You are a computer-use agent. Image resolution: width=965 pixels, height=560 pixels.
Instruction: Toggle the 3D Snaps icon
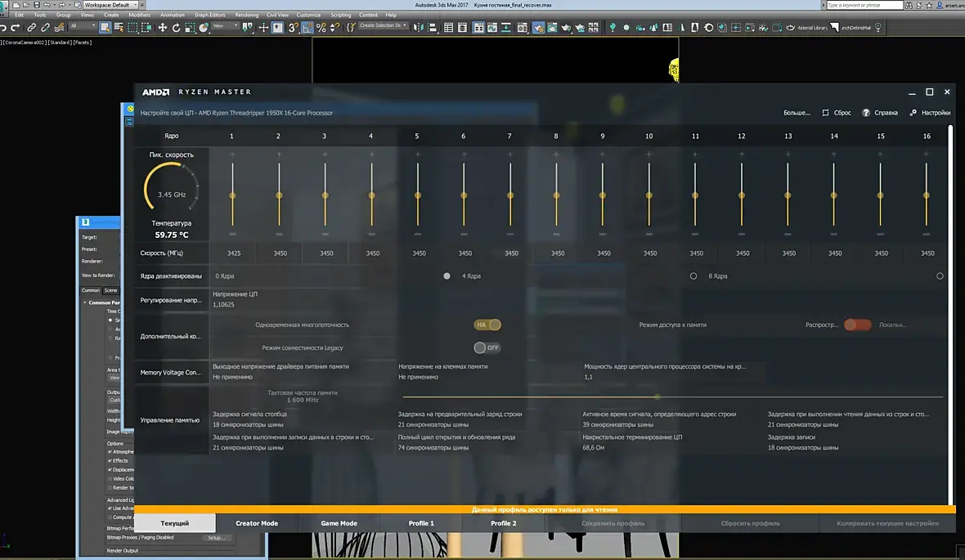294,28
